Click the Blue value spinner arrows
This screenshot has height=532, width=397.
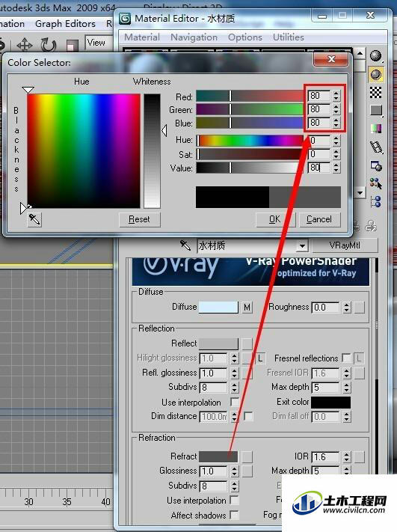coord(336,123)
